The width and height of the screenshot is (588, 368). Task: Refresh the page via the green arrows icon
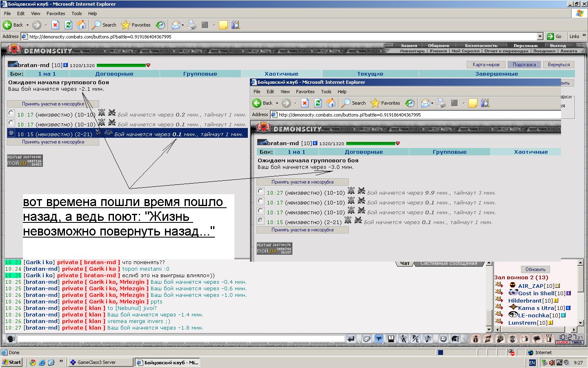pos(69,25)
